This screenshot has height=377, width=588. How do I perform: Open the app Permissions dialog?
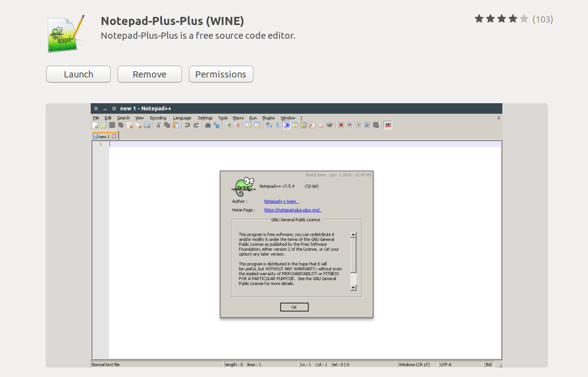point(221,74)
